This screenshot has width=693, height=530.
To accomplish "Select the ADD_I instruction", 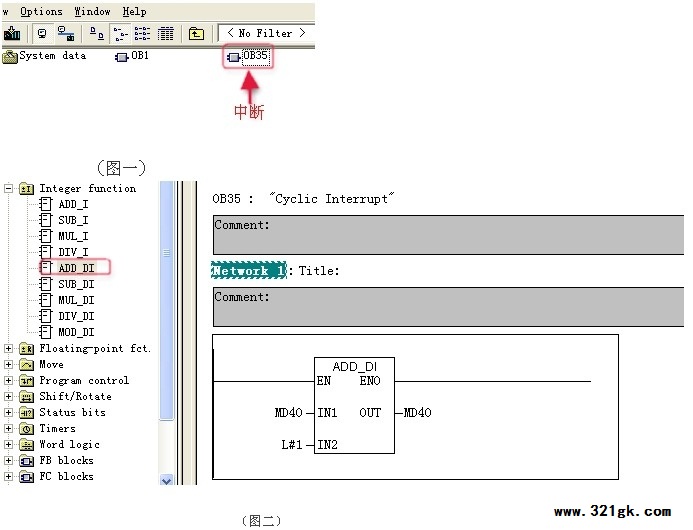I will point(65,204).
